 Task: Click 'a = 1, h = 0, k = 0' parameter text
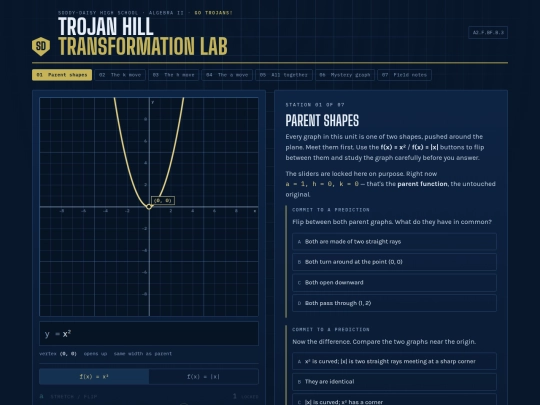click(x=322, y=184)
